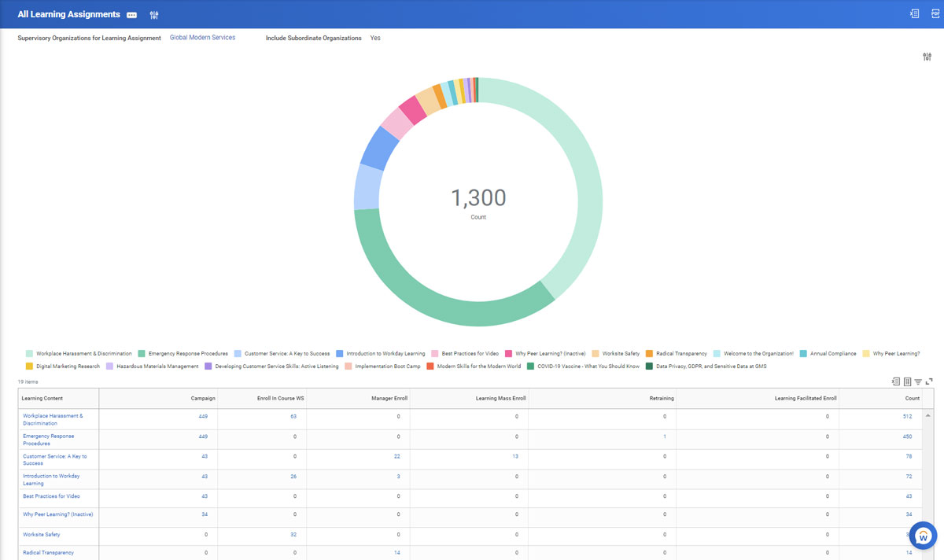Select Data Privacy, GDPR legend label
Viewport: 944px width, 560px height.
(711, 367)
